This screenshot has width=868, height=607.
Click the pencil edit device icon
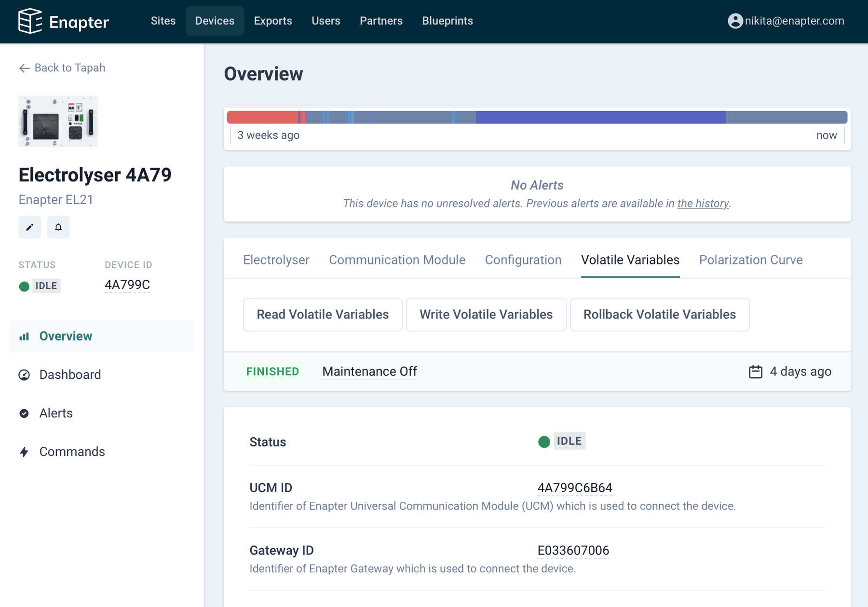[x=29, y=227]
